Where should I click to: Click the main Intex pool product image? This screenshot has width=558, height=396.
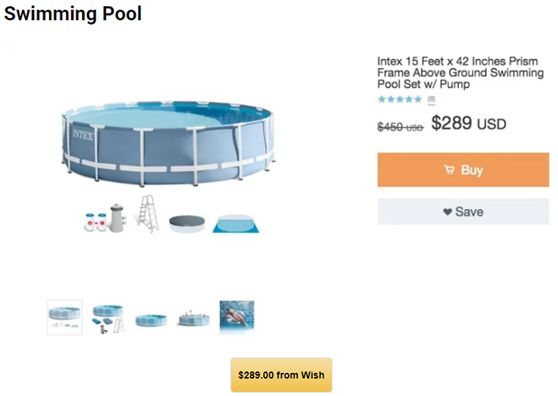tap(168, 144)
